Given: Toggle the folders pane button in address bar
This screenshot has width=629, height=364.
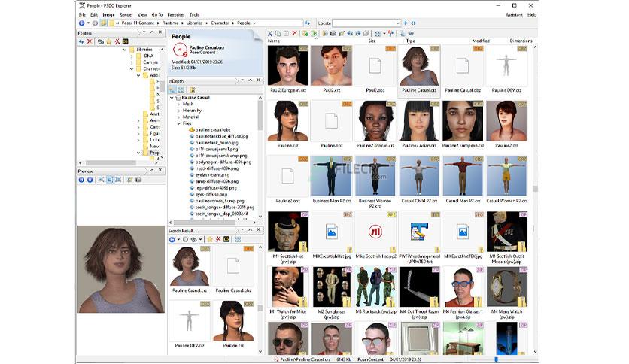Looking at the screenshot, I should pyautogui.click(x=103, y=23).
